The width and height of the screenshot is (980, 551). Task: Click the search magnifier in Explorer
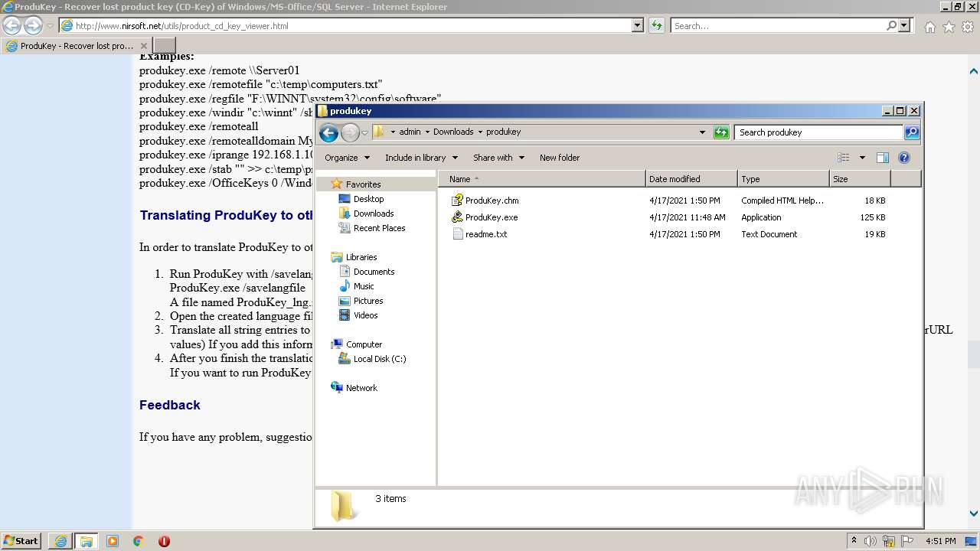pos(911,132)
